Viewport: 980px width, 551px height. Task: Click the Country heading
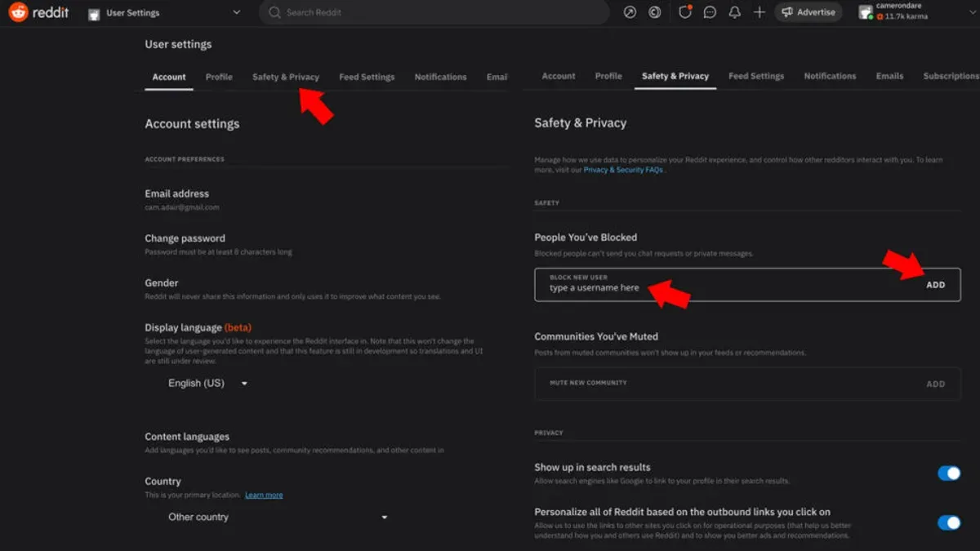163,482
